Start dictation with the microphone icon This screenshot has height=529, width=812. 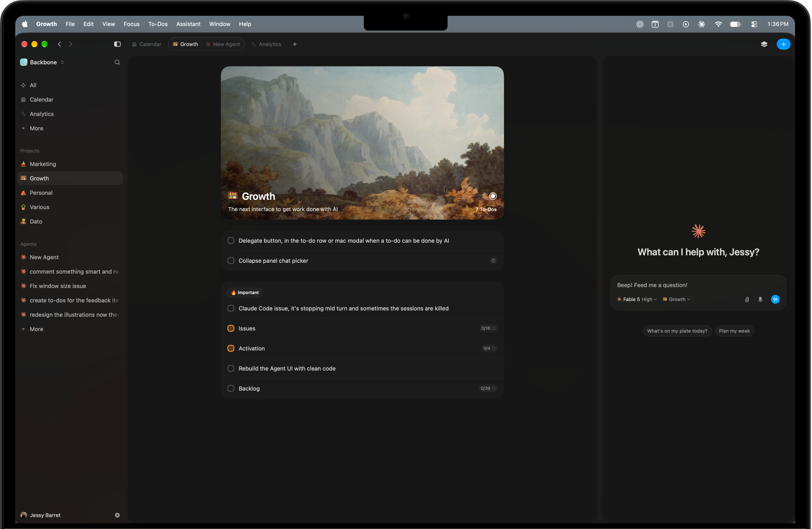pos(760,299)
